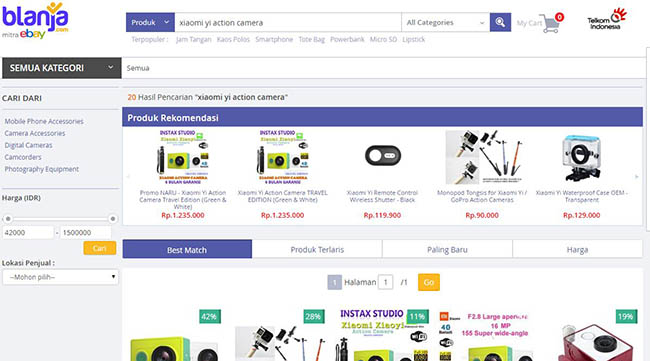The image size is (650, 361).
Task: Open the My Cart shopping cart icon
Action: (x=551, y=23)
